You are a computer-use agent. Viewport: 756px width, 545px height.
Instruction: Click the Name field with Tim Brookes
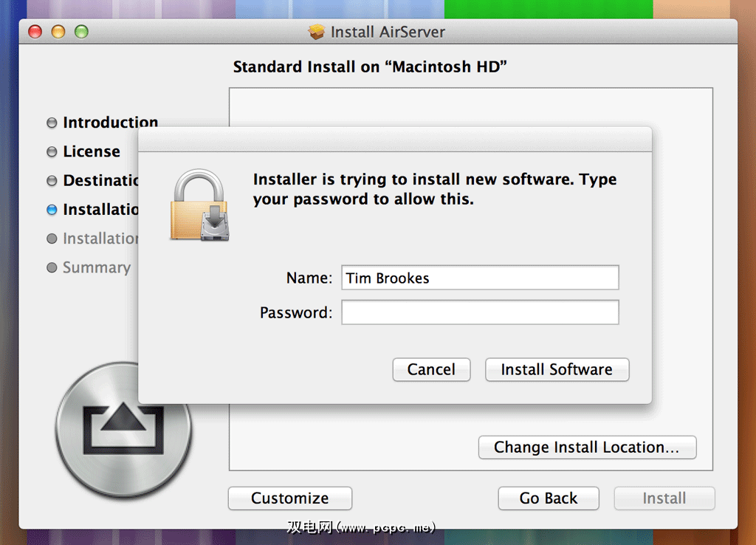point(480,278)
